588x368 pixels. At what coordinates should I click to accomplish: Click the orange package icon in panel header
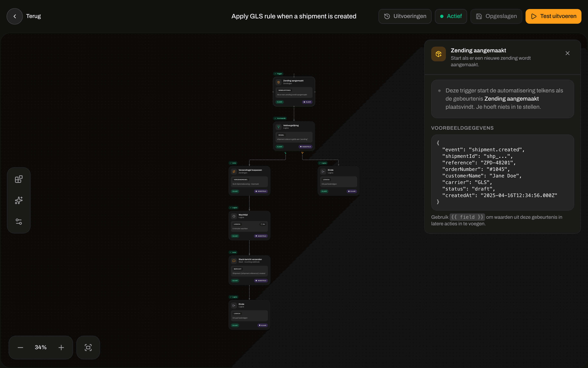tap(438, 54)
